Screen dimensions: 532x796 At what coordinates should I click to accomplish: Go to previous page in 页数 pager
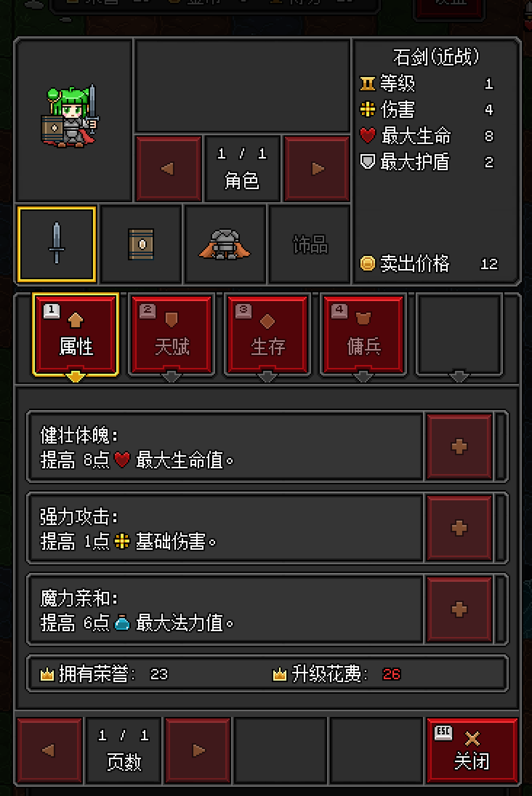point(49,750)
